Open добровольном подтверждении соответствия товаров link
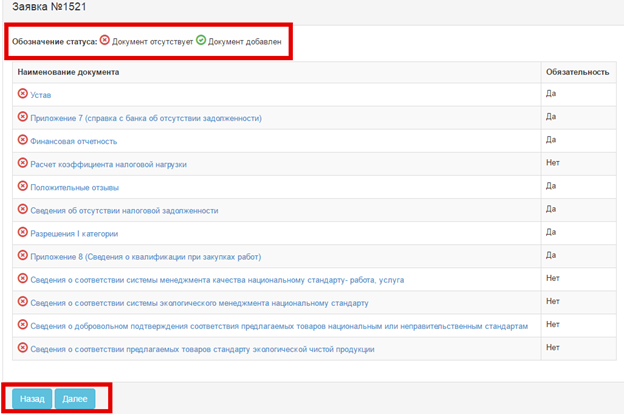Screen dimensions: 624x414 (x=279, y=326)
